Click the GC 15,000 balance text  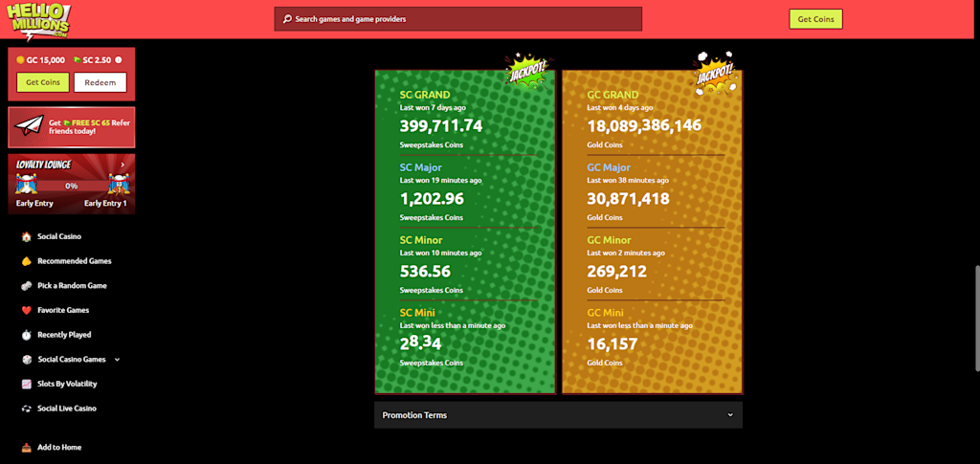(46, 60)
